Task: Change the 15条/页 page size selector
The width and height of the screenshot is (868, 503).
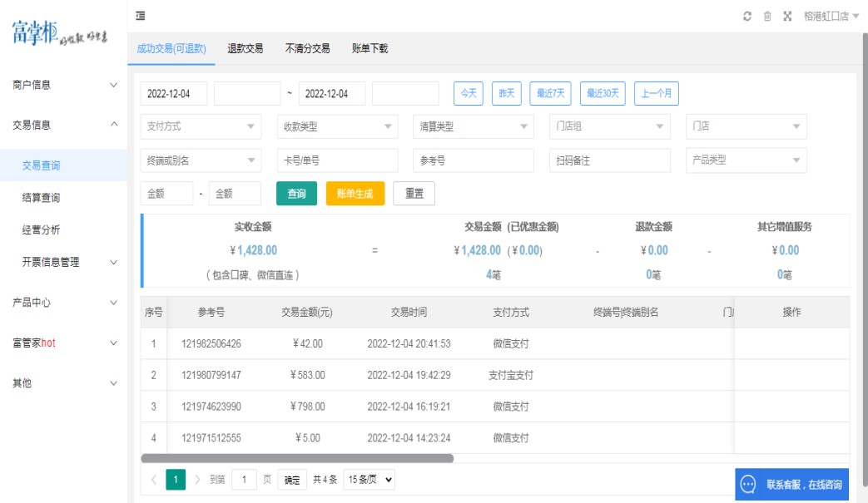Action: tap(369, 480)
